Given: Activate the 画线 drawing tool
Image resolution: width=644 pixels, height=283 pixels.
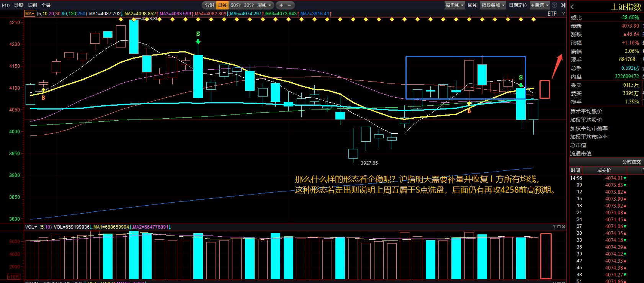Looking at the screenshot, I should click(472, 5).
